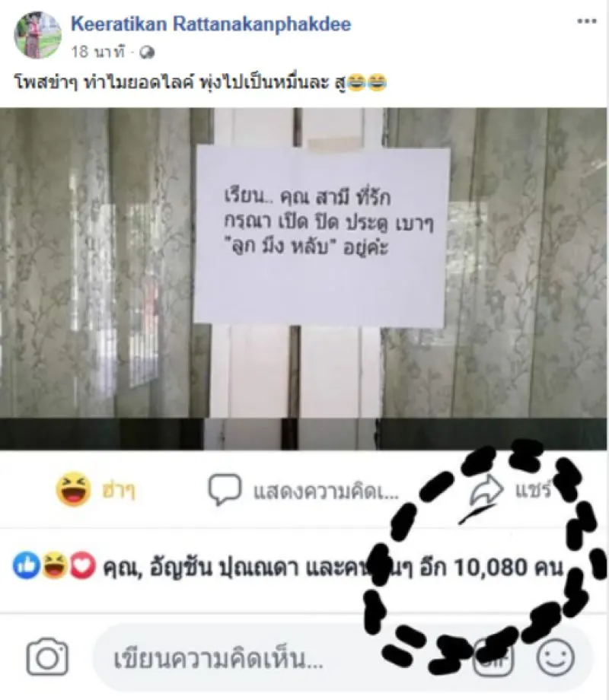The image size is (609, 700).
Task: Visit Keeratikan Rattanakanphakdee's profile name link
Action: pos(211,24)
